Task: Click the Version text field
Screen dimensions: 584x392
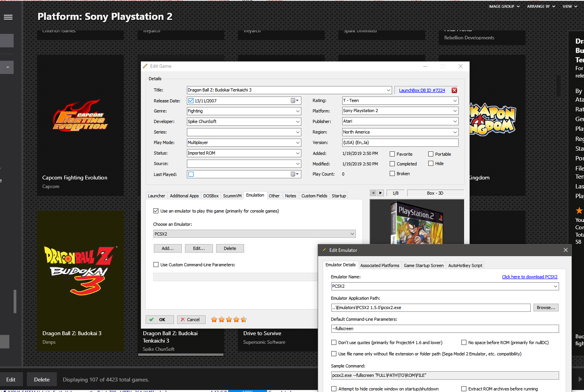Action: (x=400, y=142)
